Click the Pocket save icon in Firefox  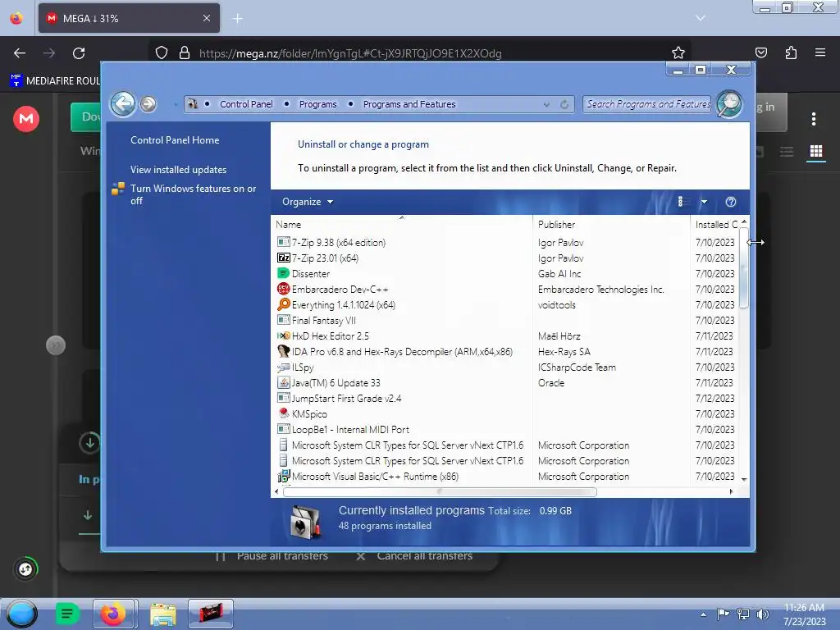tap(761, 52)
